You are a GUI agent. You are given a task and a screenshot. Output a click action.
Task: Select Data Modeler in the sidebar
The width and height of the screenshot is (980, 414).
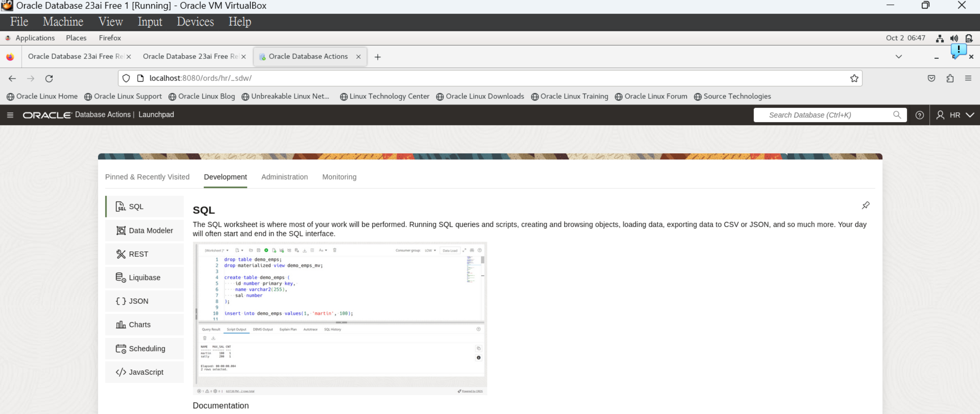click(145, 230)
